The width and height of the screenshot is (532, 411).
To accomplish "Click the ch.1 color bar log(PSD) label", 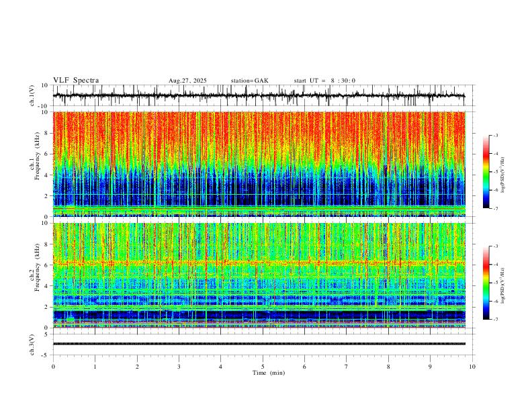I will (x=503, y=175).
